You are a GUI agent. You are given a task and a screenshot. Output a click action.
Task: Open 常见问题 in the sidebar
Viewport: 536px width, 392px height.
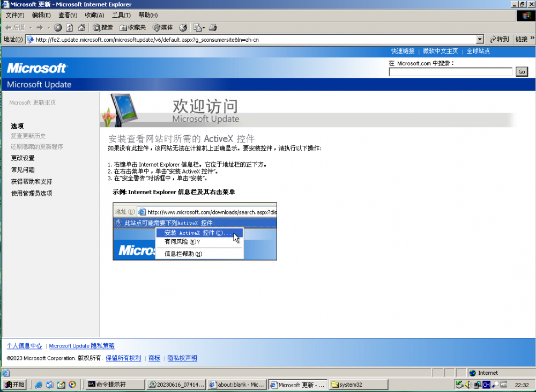coord(23,169)
